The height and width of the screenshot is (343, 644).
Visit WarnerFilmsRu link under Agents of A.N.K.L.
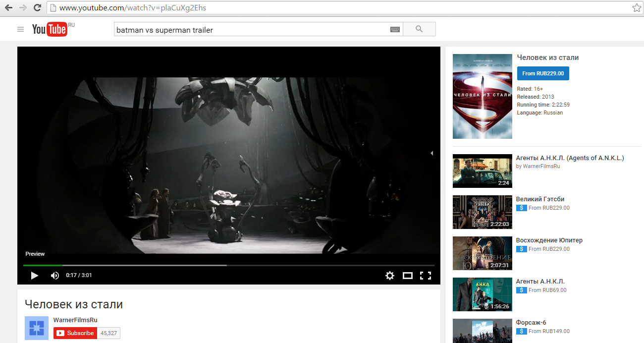(x=541, y=167)
